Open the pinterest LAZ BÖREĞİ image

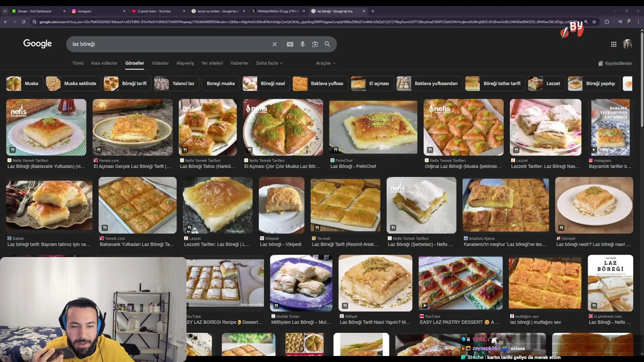point(610,283)
